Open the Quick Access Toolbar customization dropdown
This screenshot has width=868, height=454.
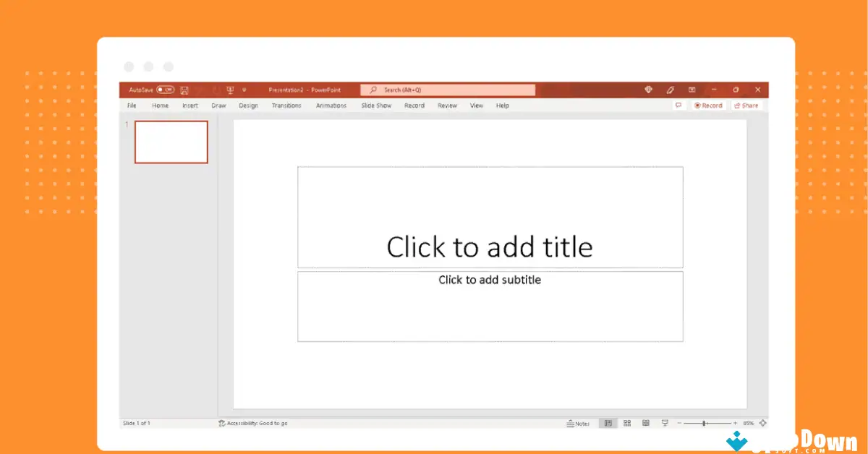[244, 90]
